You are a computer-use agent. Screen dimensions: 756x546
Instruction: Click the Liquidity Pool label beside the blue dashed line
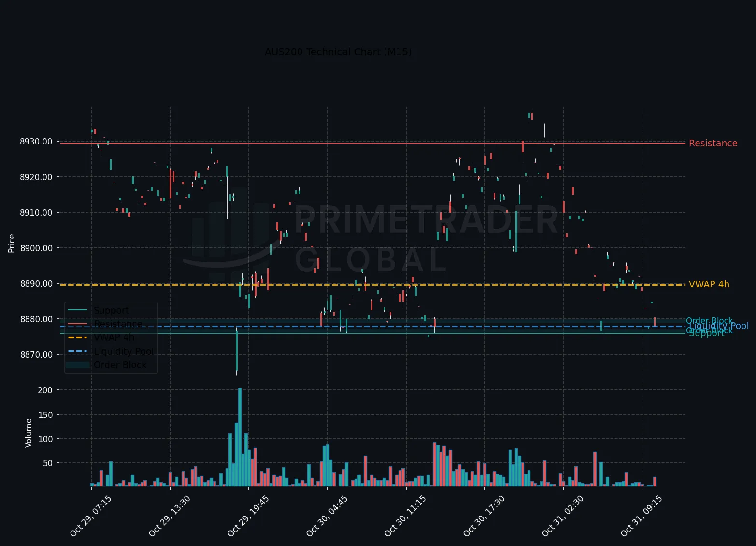(719, 326)
